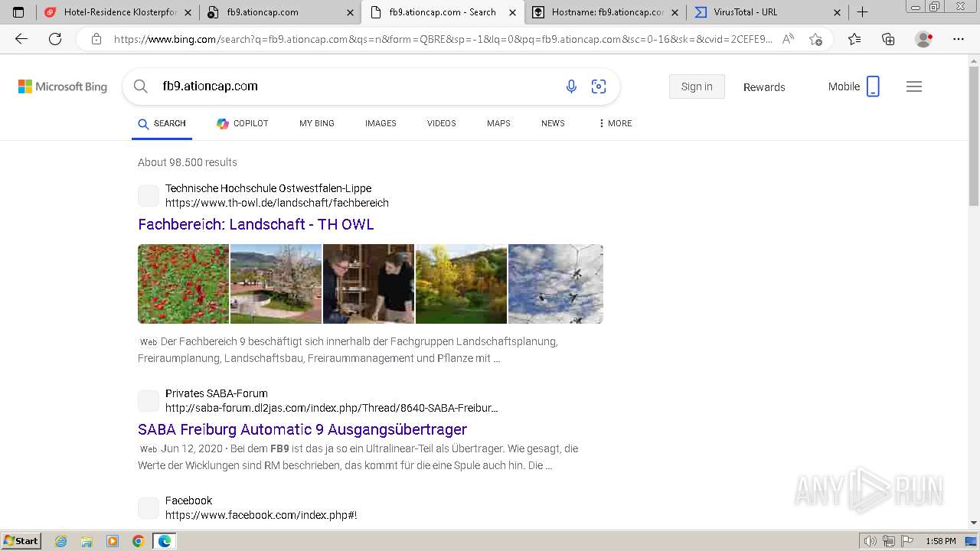Open the tab actions menu icon
980x551 pixels.
coord(18,12)
